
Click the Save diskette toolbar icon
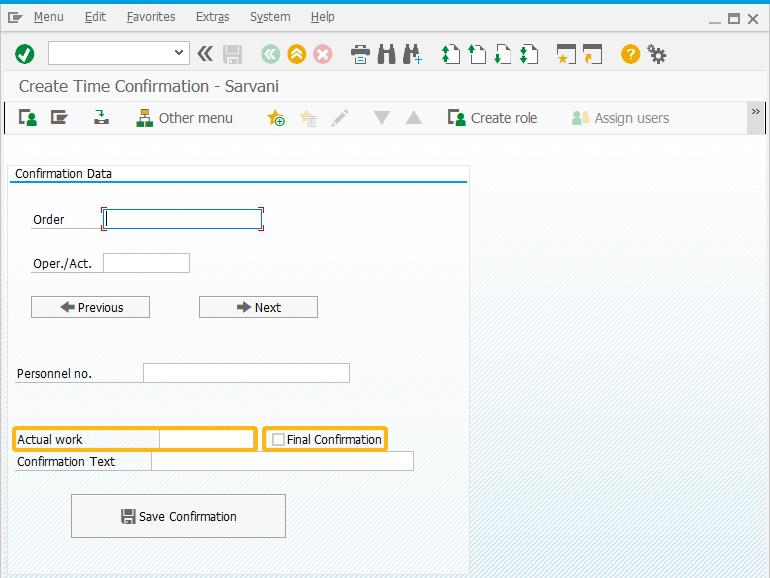[x=233, y=54]
